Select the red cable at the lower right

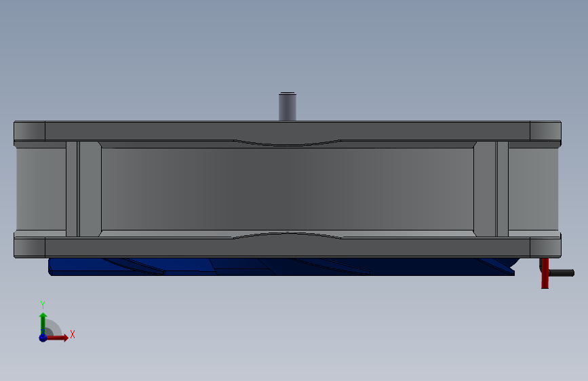point(545,273)
